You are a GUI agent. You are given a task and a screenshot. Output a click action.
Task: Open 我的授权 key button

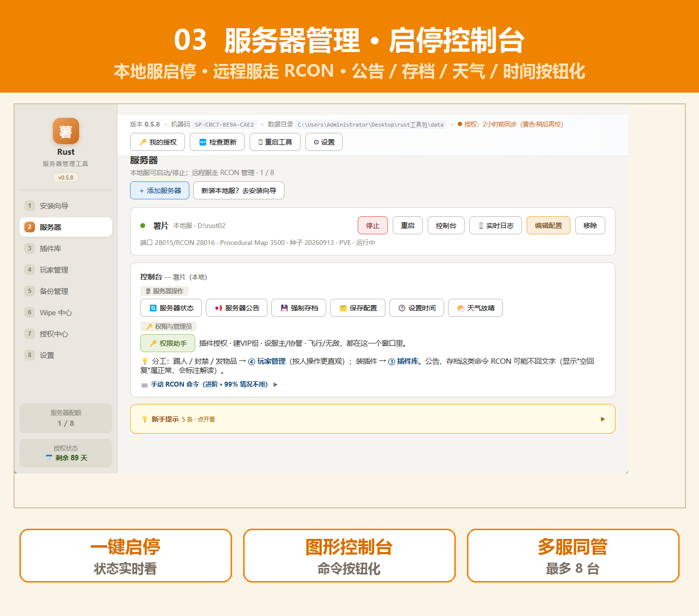pos(158,142)
